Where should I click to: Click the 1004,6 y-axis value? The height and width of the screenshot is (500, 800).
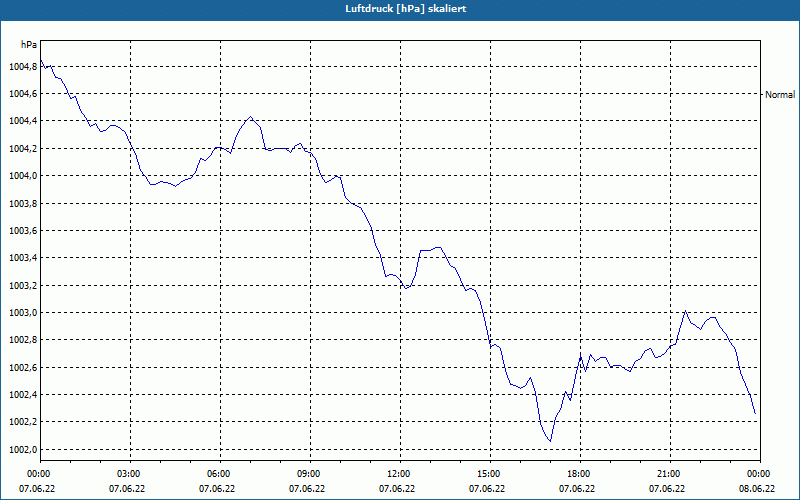pos(23,94)
